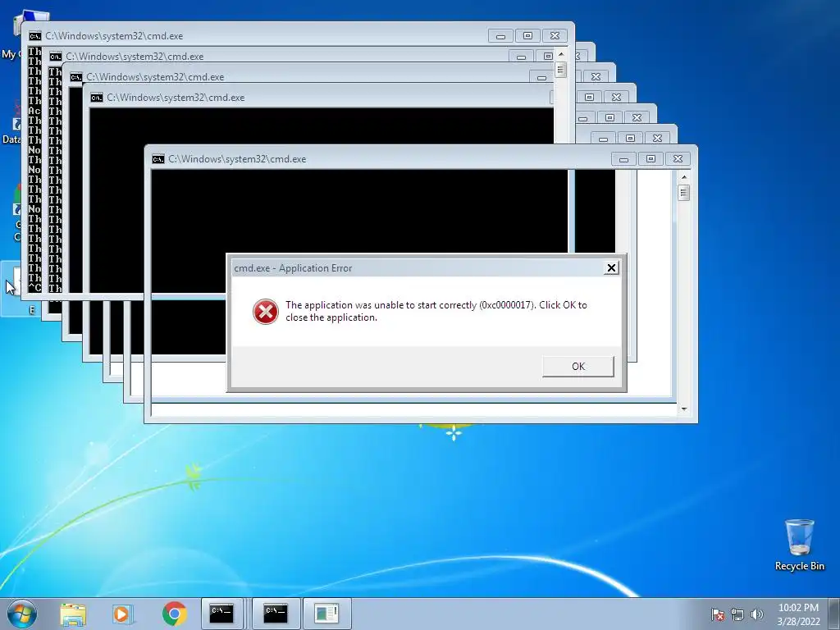The image size is (840, 630).
Task: Launch Windows Media Player from taskbar
Action: [123, 614]
